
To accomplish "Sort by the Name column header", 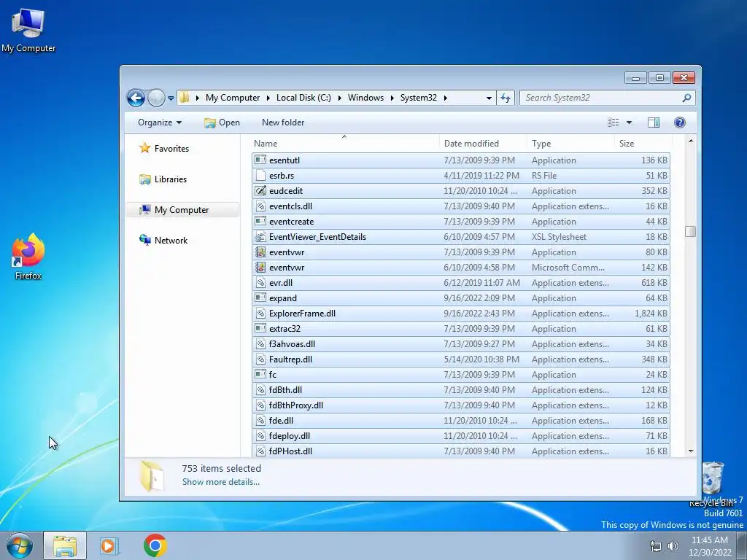I will pyautogui.click(x=344, y=144).
